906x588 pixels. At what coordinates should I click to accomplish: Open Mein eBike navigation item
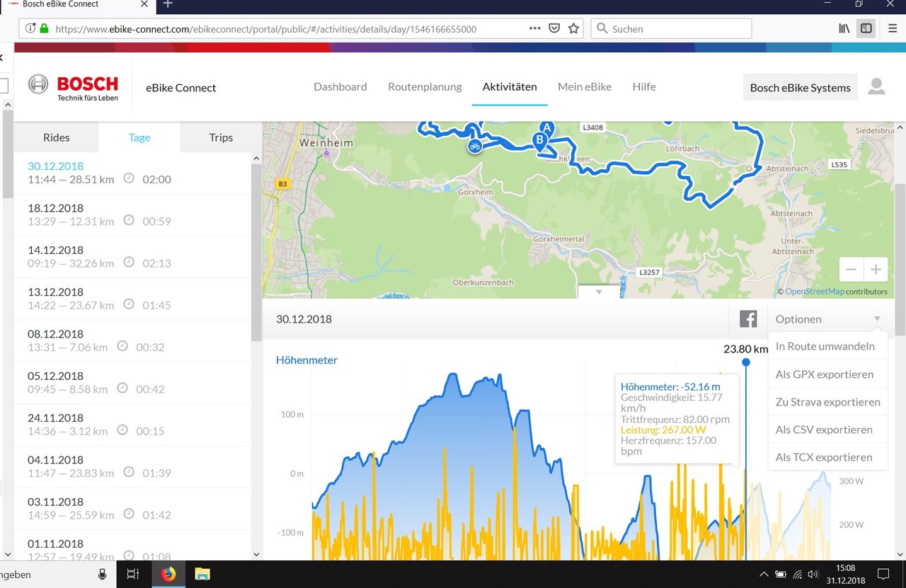585,87
